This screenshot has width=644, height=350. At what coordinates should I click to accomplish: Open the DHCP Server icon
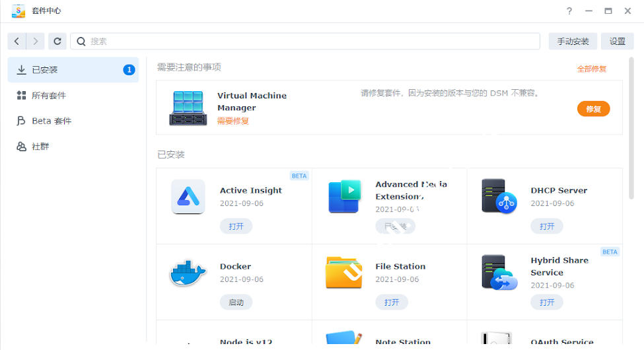(x=499, y=197)
